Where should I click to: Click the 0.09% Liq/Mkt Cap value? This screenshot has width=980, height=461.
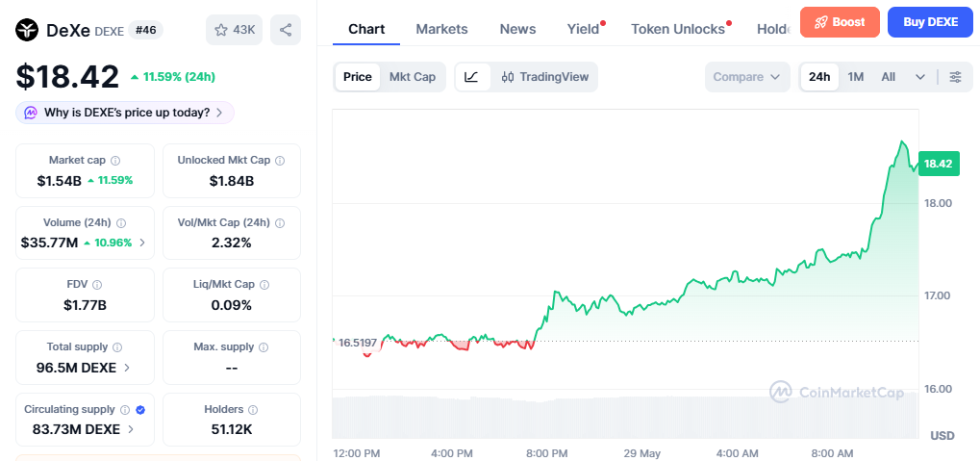click(231, 305)
